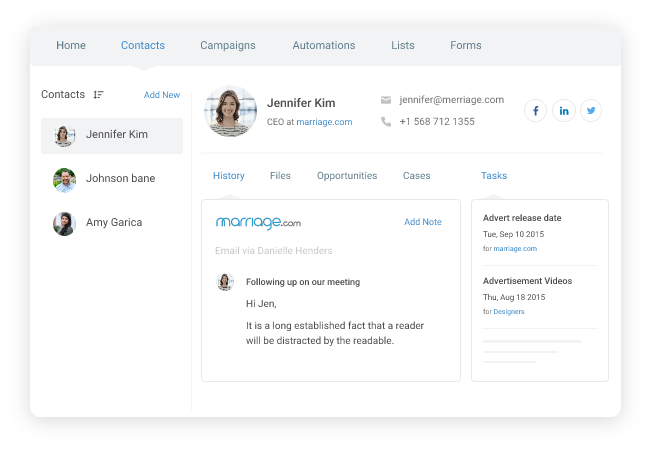
Task: Open Jennifer Kim's large profile photo
Action: coord(230,110)
